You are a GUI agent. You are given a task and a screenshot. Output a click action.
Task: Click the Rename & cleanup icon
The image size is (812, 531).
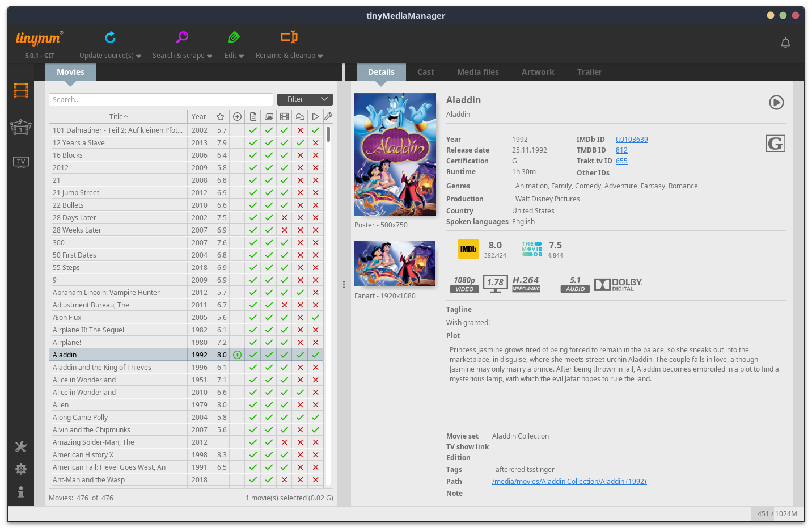pos(289,37)
